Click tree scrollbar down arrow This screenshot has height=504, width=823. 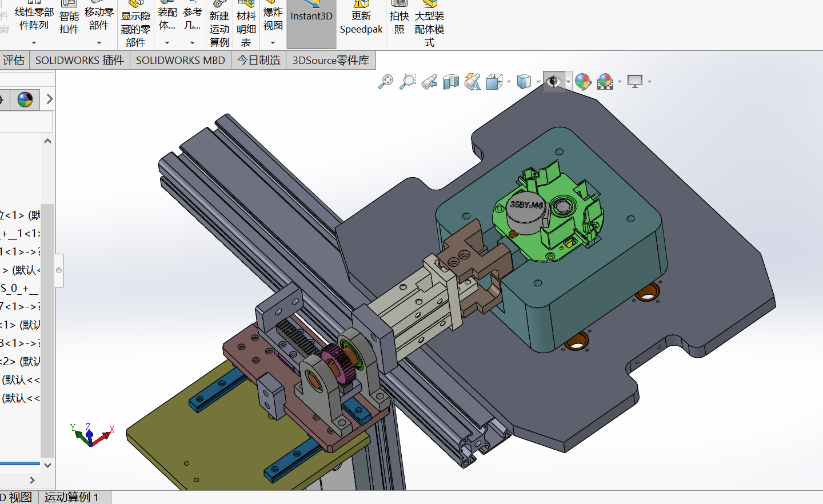point(48,465)
